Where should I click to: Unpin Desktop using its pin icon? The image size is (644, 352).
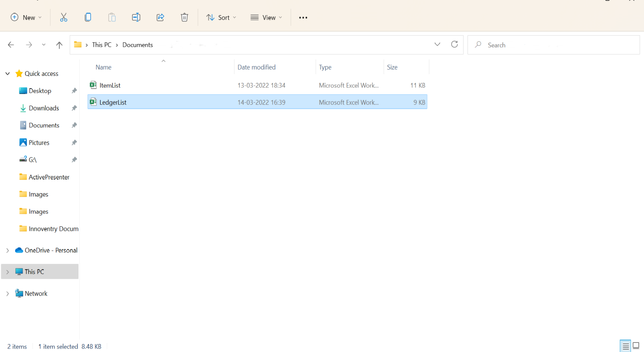(74, 91)
